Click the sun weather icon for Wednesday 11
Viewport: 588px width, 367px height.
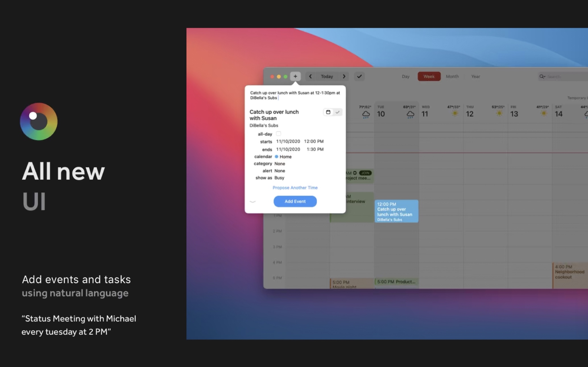pos(455,113)
